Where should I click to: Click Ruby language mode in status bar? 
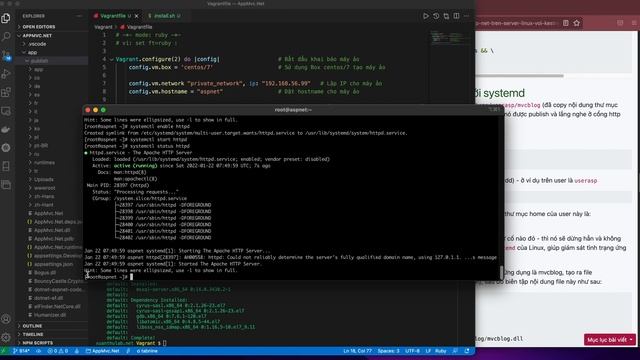coord(440,351)
